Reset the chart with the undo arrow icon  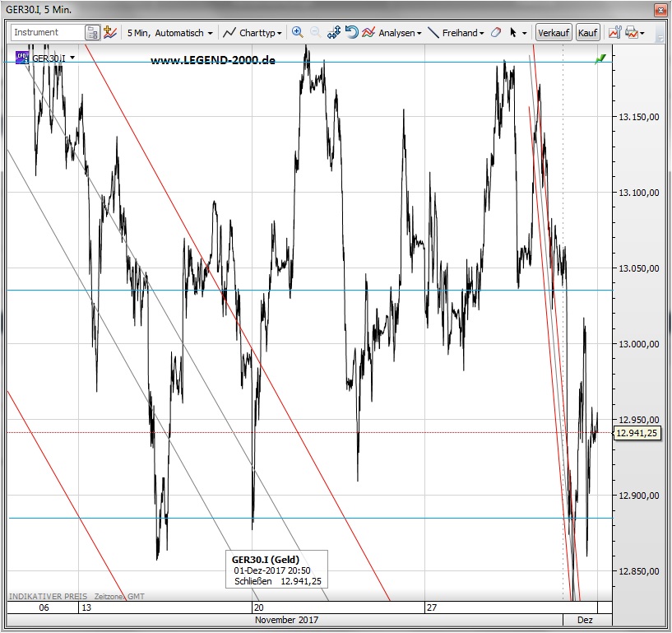[351, 33]
